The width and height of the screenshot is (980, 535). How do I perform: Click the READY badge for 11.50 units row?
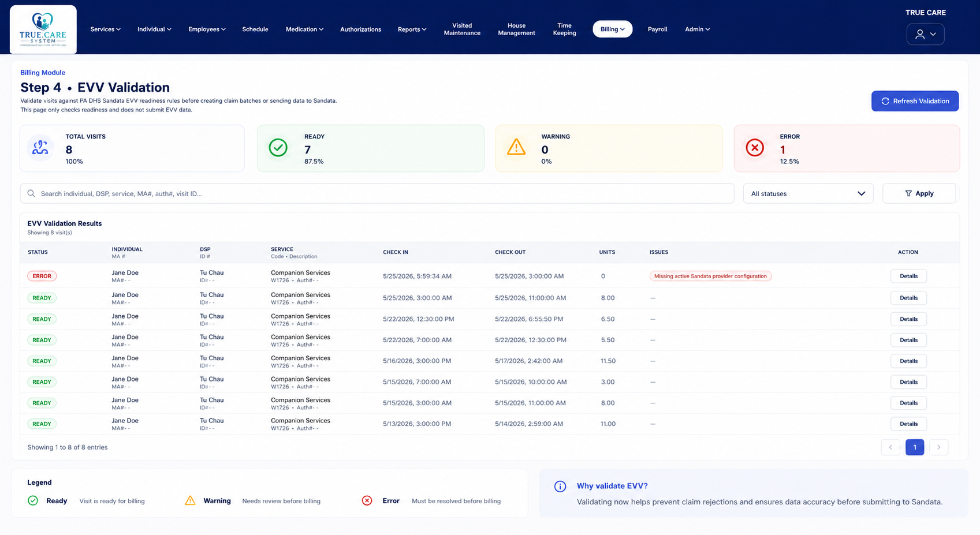42,361
